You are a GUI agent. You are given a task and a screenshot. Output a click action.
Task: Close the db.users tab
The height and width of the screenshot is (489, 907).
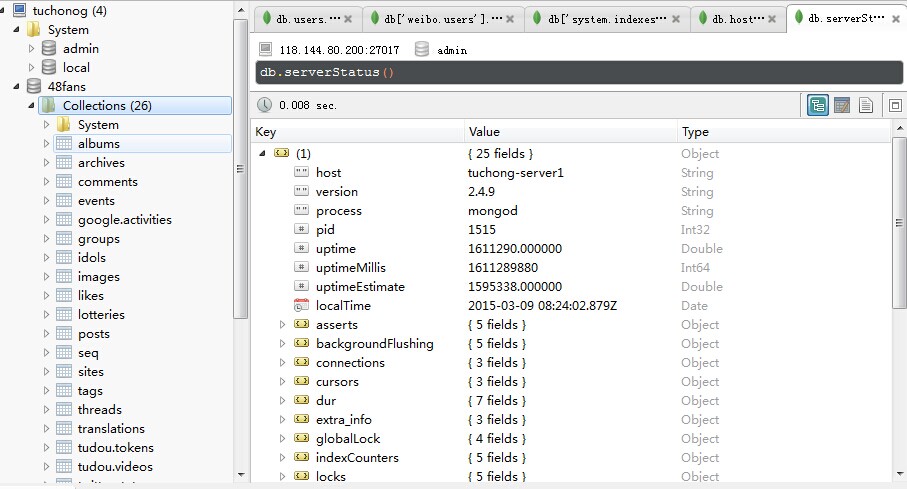click(348, 19)
